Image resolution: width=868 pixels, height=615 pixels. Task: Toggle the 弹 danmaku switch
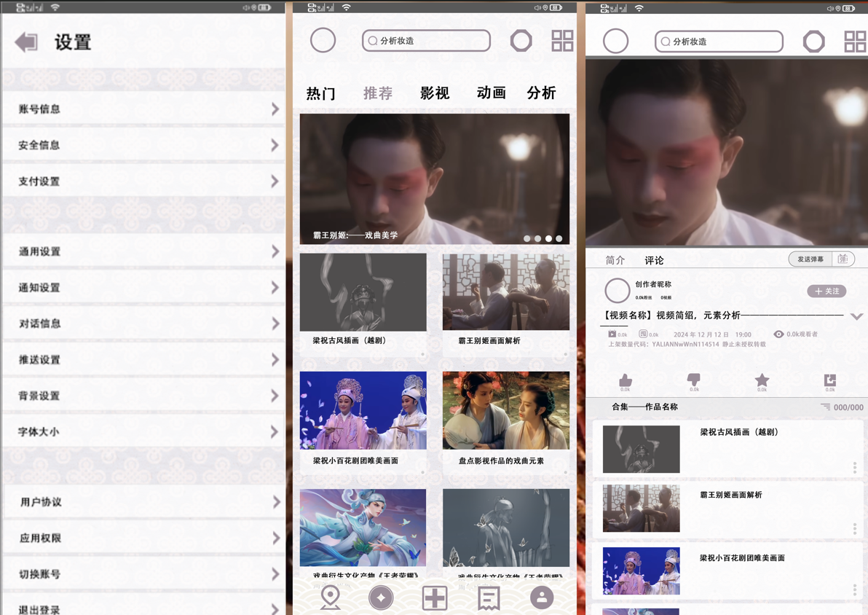(843, 259)
